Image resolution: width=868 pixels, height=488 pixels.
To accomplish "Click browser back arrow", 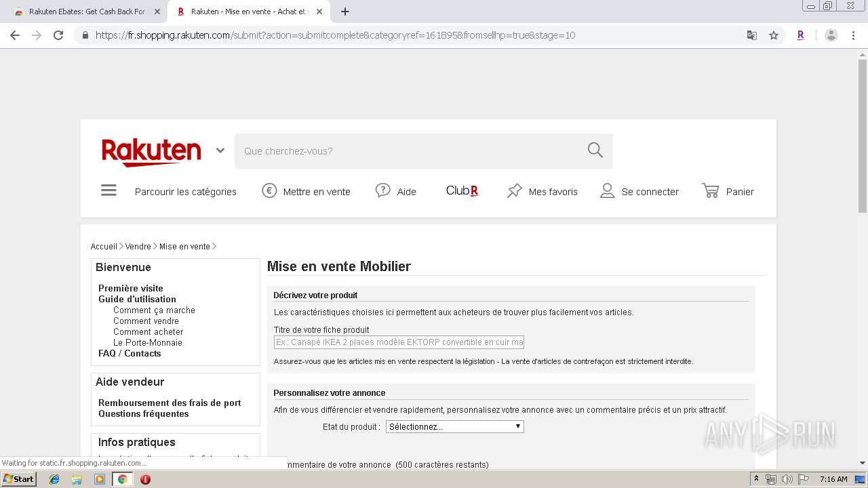I will [x=15, y=35].
